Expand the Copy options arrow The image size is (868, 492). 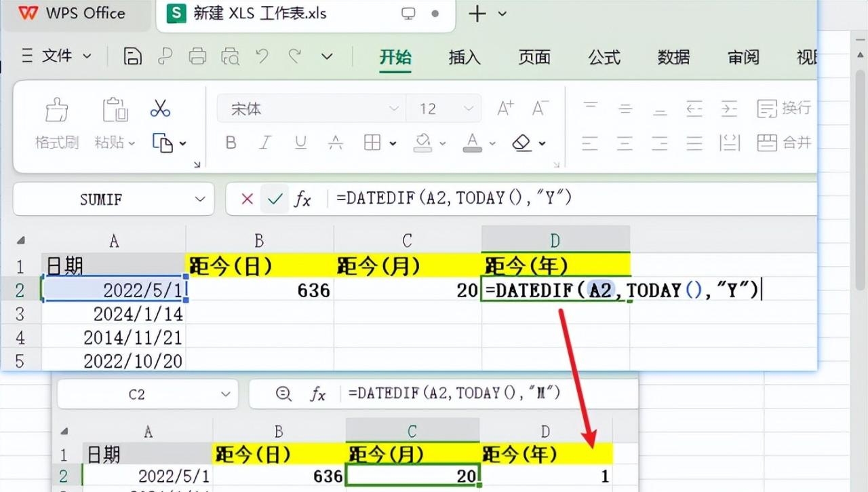[x=182, y=143]
